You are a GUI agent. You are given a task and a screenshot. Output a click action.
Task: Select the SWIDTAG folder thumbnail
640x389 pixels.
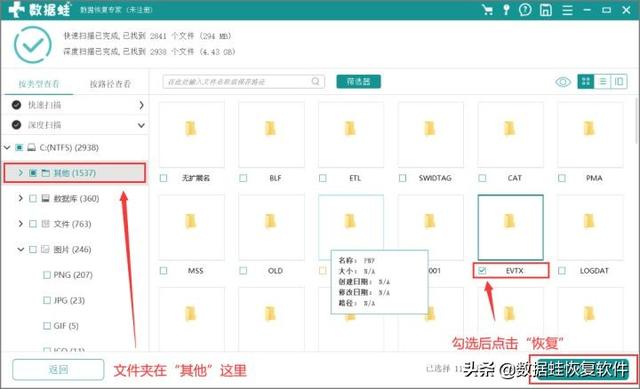coord(431,134)
